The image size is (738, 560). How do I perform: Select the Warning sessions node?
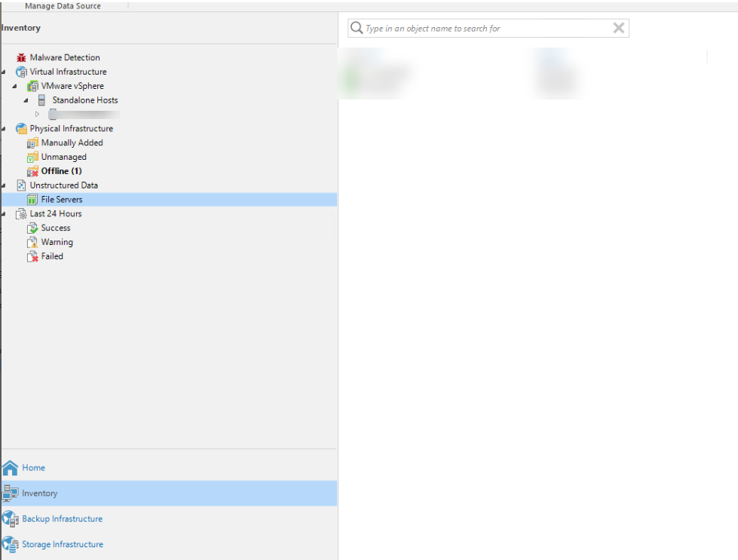(x=57, y=242)
